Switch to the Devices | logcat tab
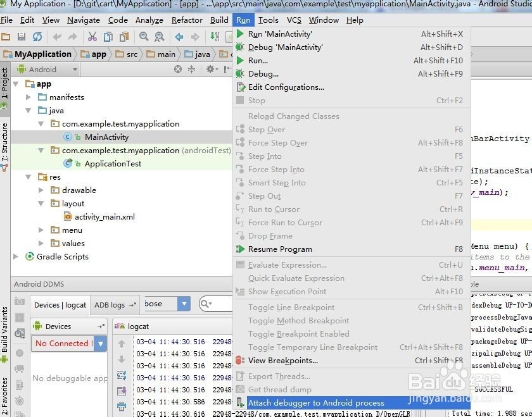The height and width of the screenshot is (417, 532). [x=60, y=305]
